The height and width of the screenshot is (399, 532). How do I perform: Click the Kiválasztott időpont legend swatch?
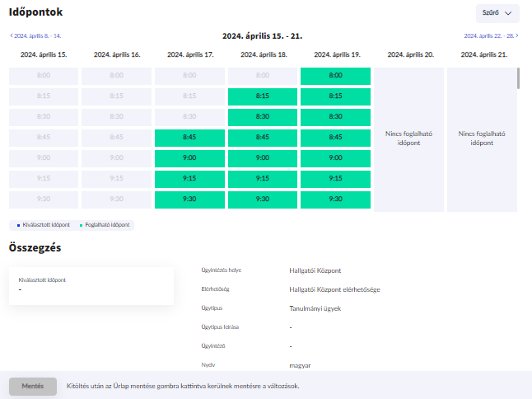point(19,225)
